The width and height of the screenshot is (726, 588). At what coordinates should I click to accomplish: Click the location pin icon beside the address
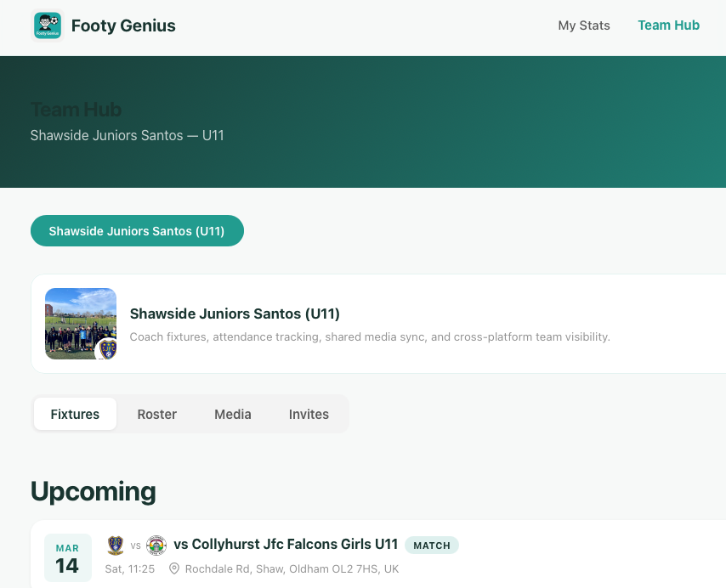[174, 568]
